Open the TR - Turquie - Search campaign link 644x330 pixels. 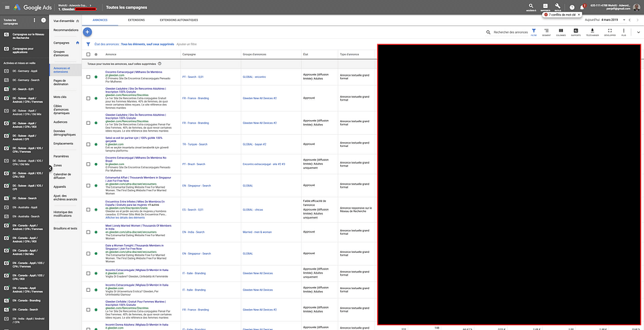coord(193,144)
